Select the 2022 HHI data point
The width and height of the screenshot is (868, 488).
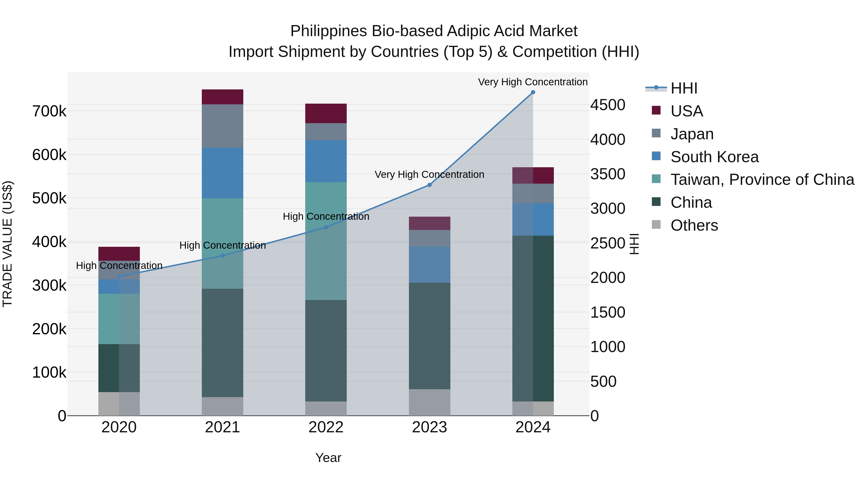coord(326,227)
